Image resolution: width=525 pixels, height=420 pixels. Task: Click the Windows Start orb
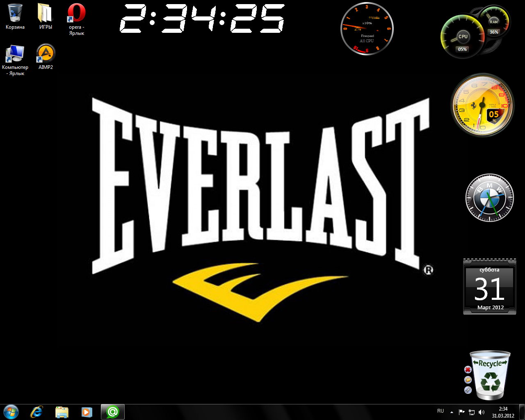11,412
